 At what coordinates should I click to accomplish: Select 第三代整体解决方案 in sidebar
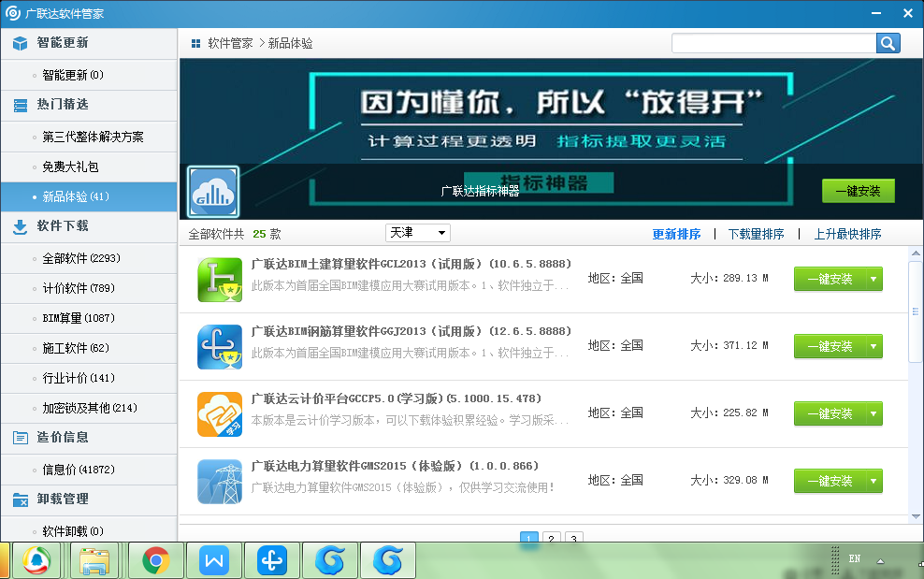coord(89,137)
